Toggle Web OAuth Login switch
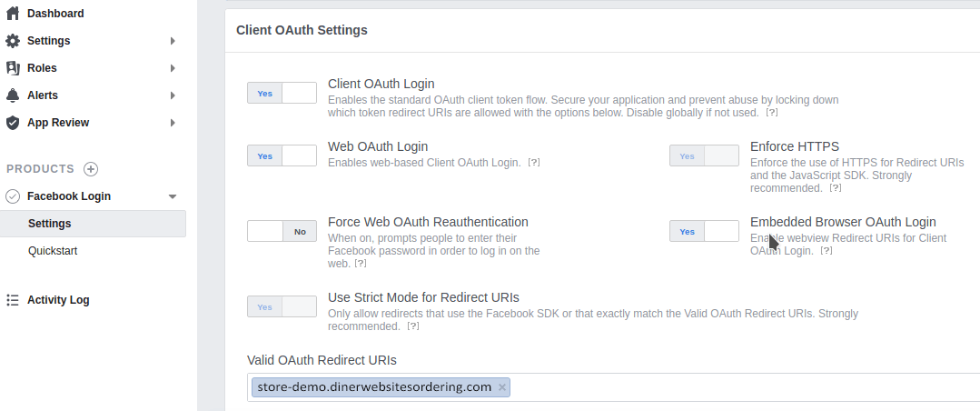This screenshot has width=980, height=411. tap(282, 155)
